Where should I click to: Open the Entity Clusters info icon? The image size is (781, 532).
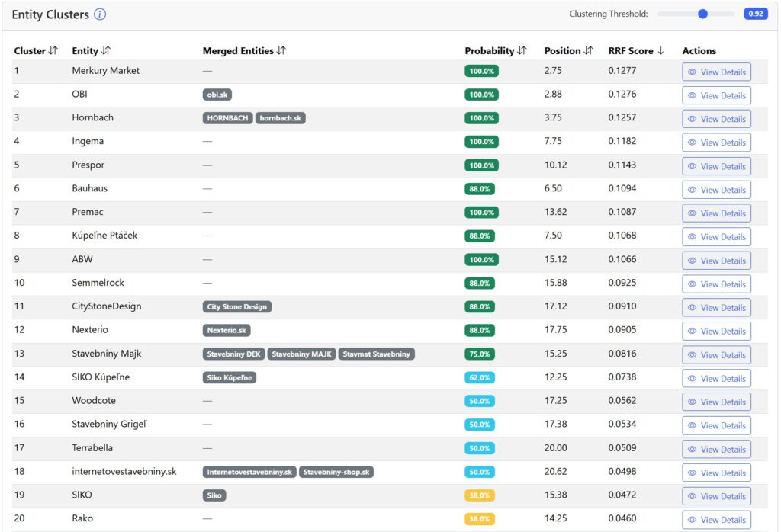pos(100,14)
